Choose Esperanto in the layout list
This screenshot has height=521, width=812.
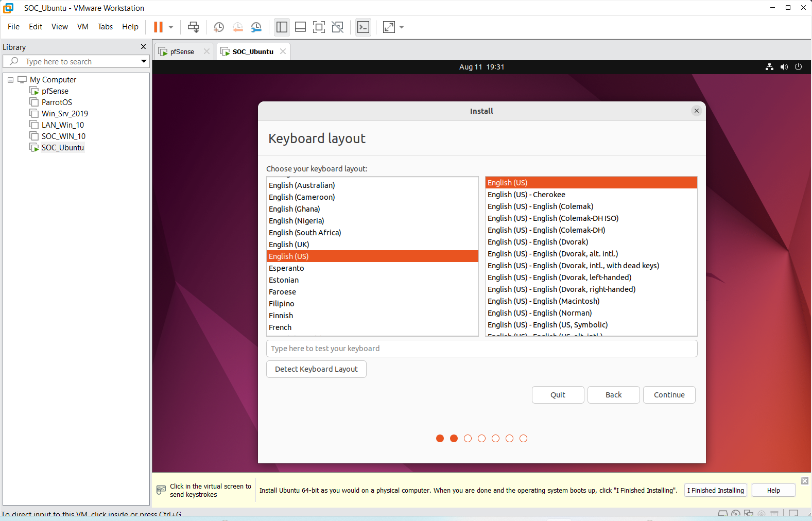[372, 268]
